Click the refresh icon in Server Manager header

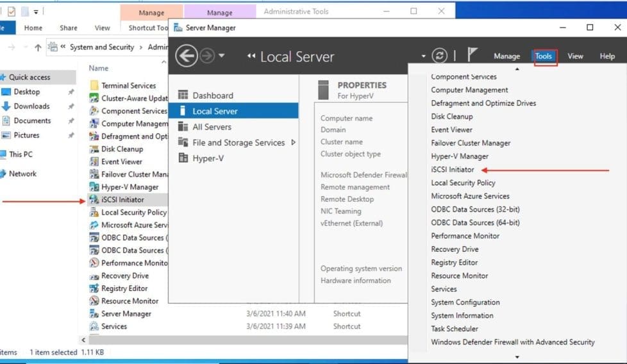point(439,56)
